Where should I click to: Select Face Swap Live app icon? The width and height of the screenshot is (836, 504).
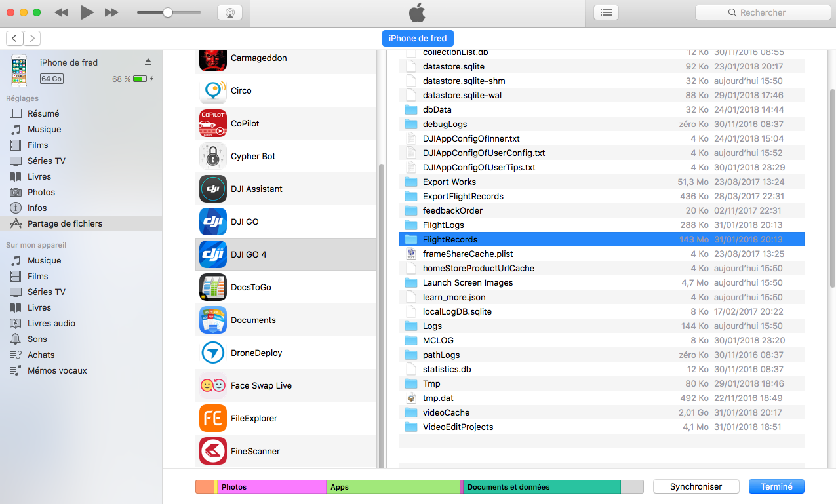pyautogui.click(x=213, y=385)
